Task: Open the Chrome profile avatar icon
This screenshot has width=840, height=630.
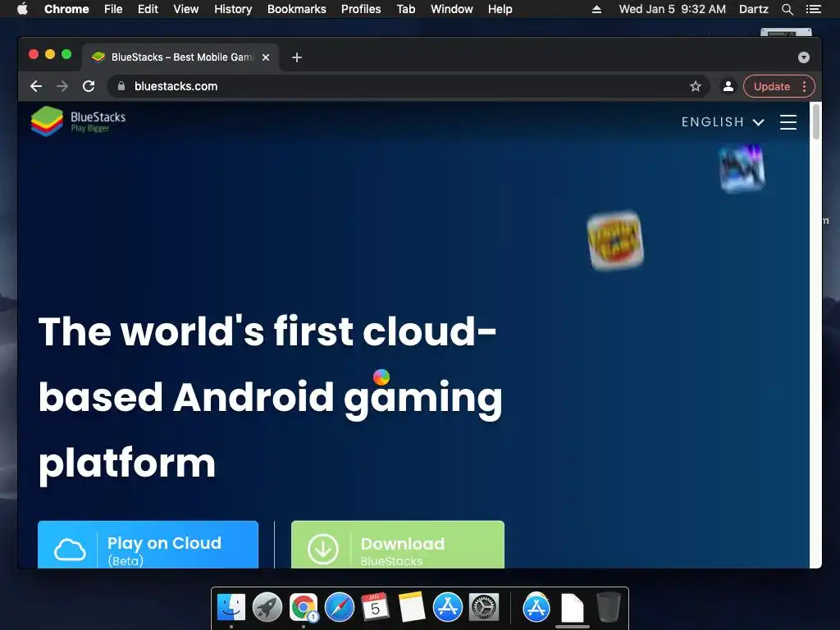Action: pyautogui.click(x=728, y=86)
